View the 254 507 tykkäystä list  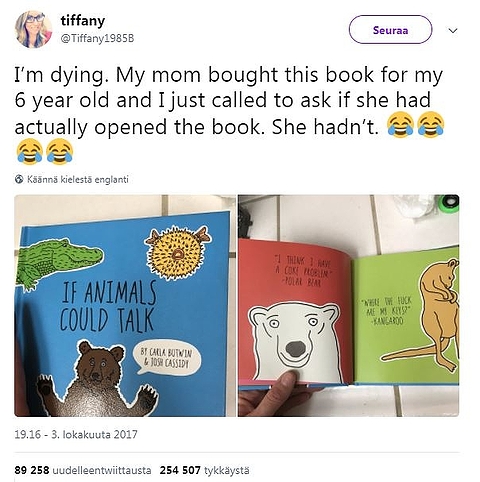click(x=204, y=470)
